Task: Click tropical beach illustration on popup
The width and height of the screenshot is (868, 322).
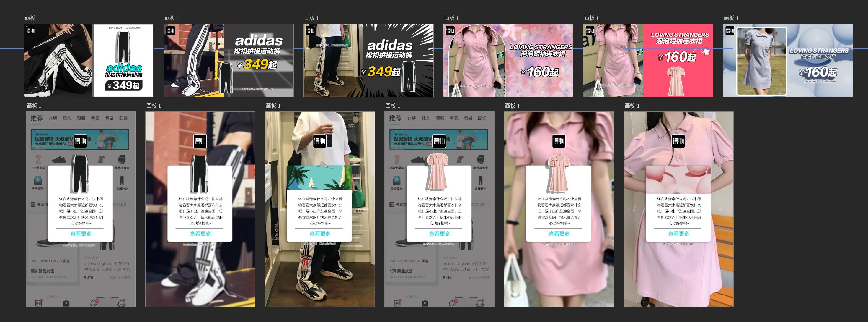Action: [x=319, y=178]
